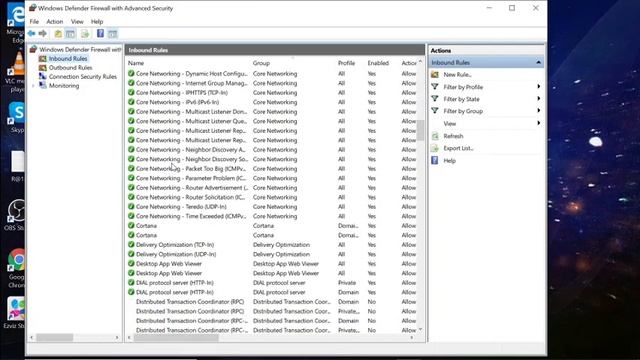Image resolution: width=640 pixels, height=360 pixels.
Task: Open the Help menu
Action: [x=97, y=22]
